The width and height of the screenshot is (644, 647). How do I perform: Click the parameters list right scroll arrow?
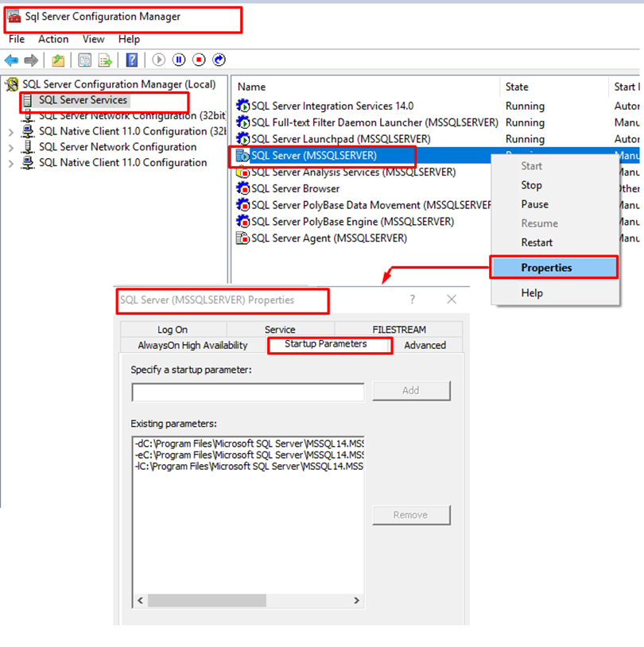pos(356,600)
